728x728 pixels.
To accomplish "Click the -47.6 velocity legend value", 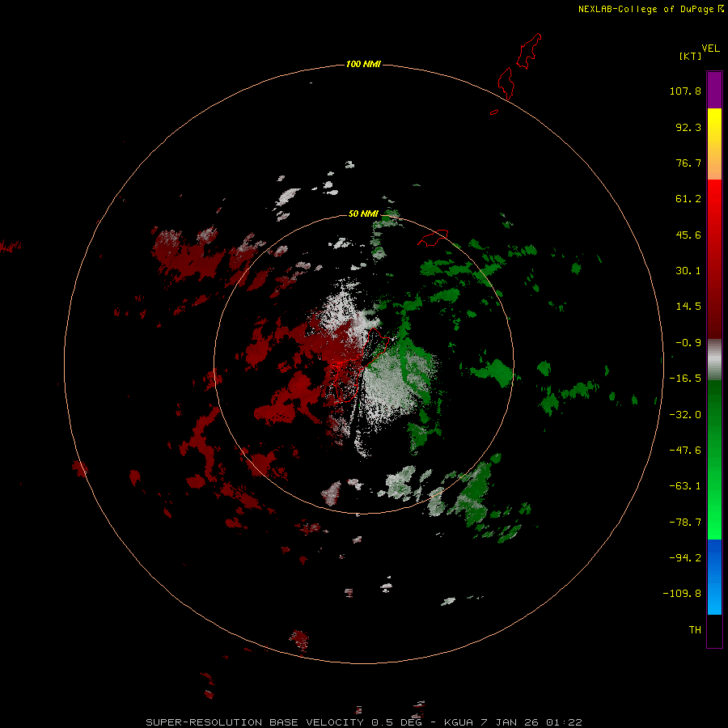I will (685, 451).
